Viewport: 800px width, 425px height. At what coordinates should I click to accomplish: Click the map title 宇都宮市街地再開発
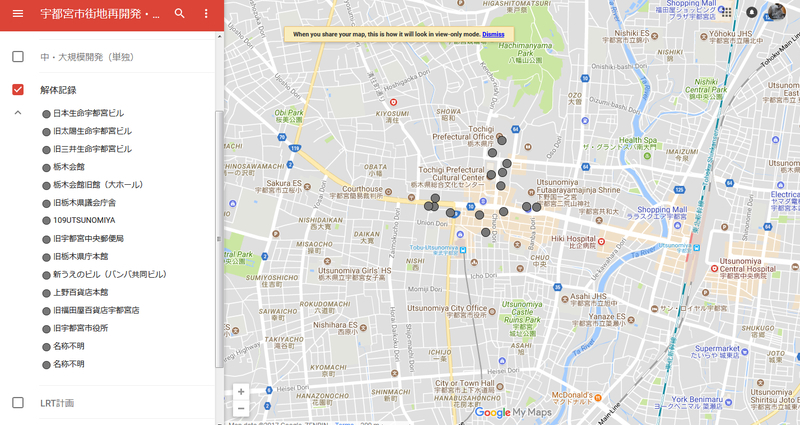[x=99, y=13]
